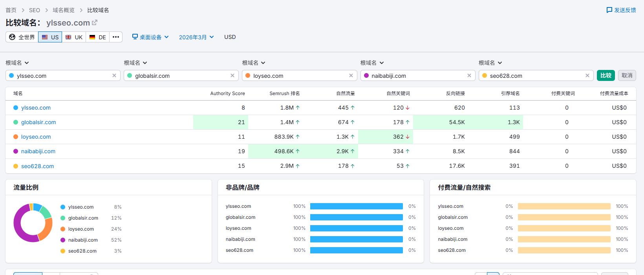Screen dimensions: 644x275
Task: Click the US flag icon
Action: tap(45, 37)
